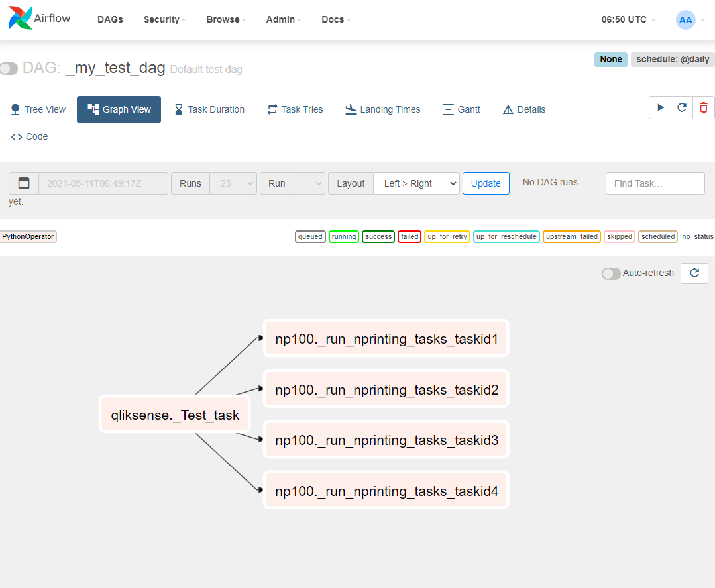This screenshot has width=715, height=588.
Task: Open Code view with the brackets icon
Action: [30, 136]
